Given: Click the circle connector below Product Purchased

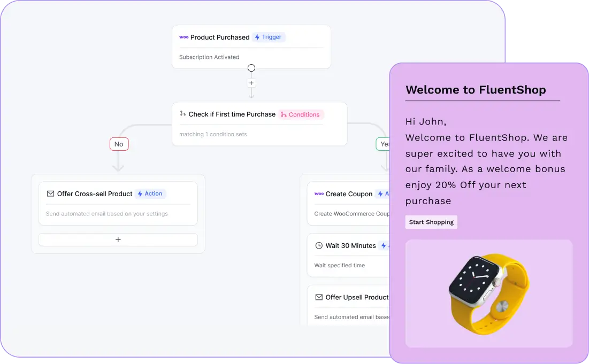Looking at the screenshot, I should (x=251, y=68).
